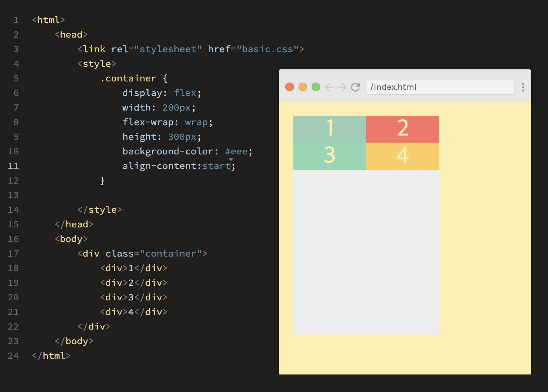Viewport: 548px width, 392px height.
Task: Minimize the preview using the yellow button
Action: [303, 87]
